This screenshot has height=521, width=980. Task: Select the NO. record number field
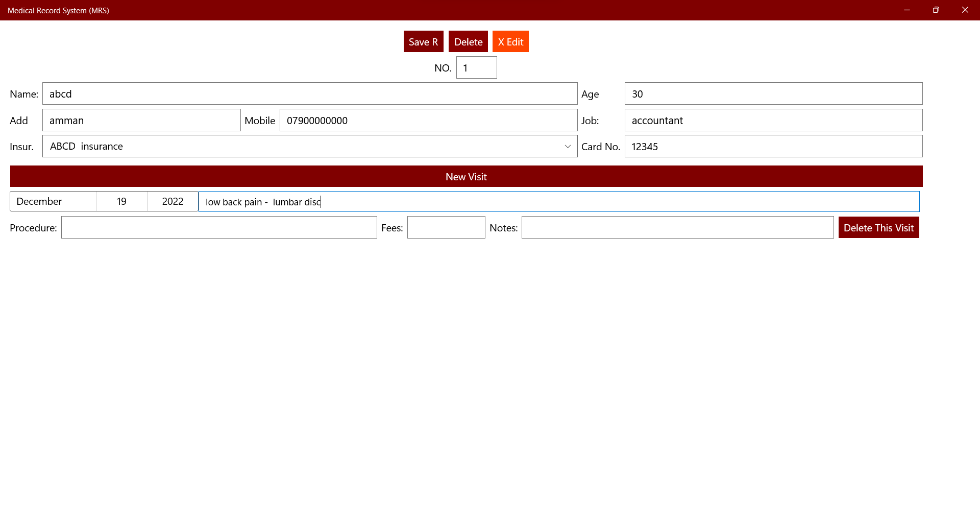point(476,67)
